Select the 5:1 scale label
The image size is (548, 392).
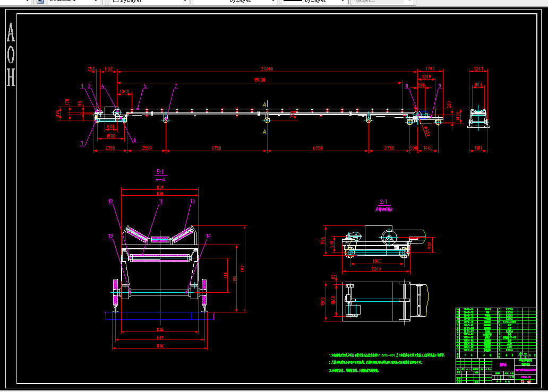point(160,172)
